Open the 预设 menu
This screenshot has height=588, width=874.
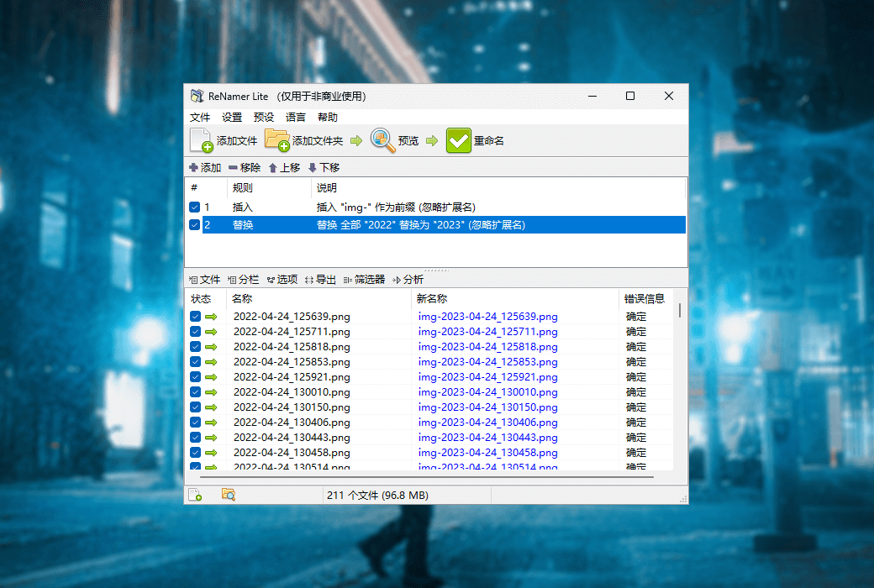pos(264,118)
